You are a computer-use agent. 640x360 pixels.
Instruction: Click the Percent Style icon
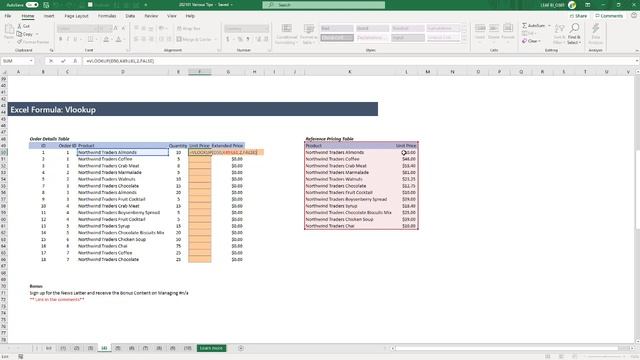[240, 39]
